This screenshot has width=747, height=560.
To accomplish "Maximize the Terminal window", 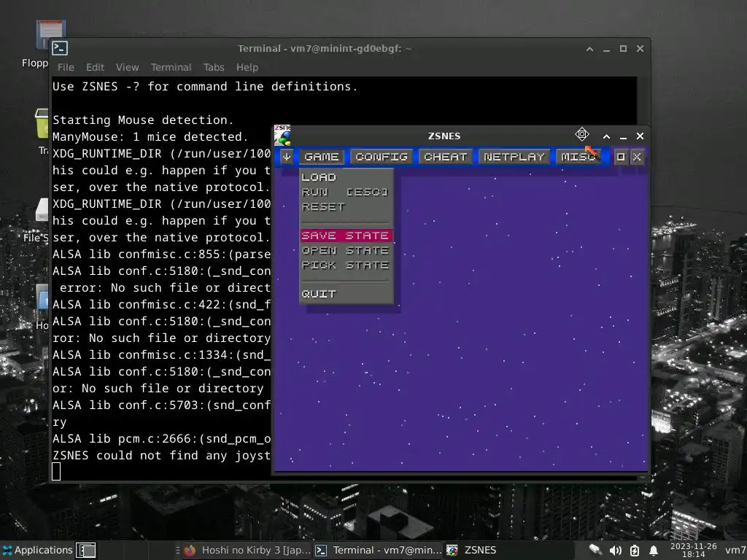I will point(623,49).
